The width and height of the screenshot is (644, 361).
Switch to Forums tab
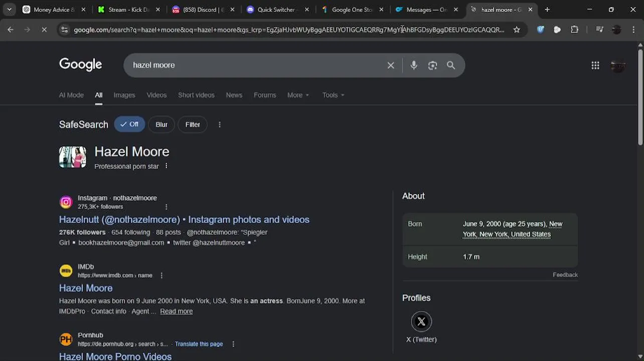click(x=265, y=95)
